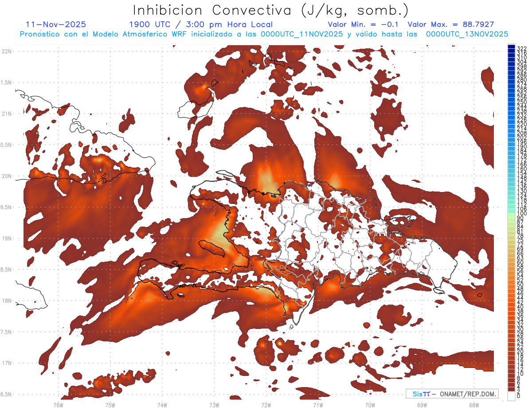
Task: Click the latitude label '20N'
Action: pos(7,176)
